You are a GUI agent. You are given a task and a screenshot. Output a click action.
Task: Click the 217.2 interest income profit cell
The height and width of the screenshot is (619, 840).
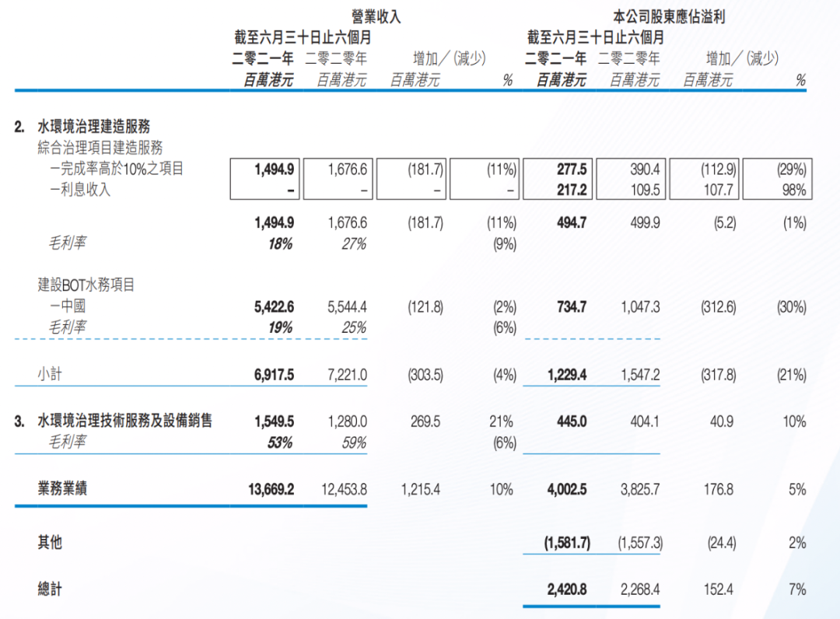click(x=570, y=189)
